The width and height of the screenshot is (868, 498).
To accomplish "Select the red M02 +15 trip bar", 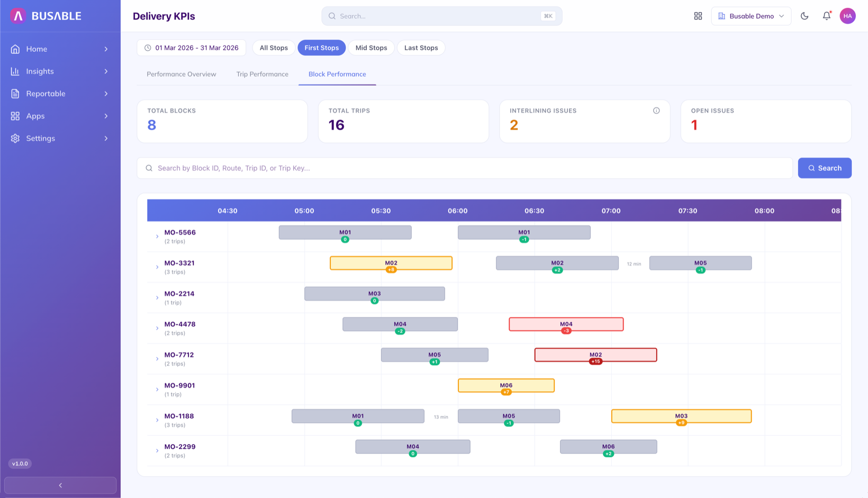I will coord(595,355).
